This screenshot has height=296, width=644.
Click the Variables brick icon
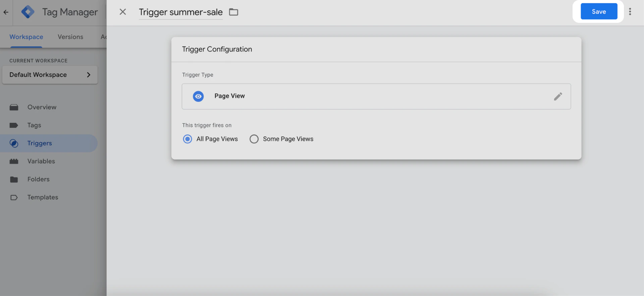[x=14, y=161]
